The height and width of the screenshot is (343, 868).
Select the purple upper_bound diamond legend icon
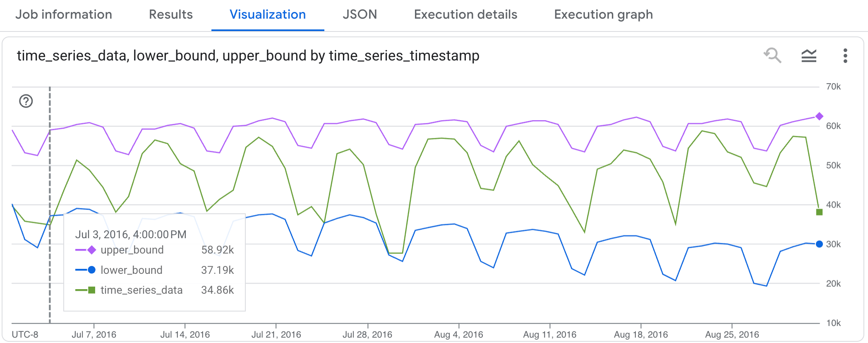[91, 250]
